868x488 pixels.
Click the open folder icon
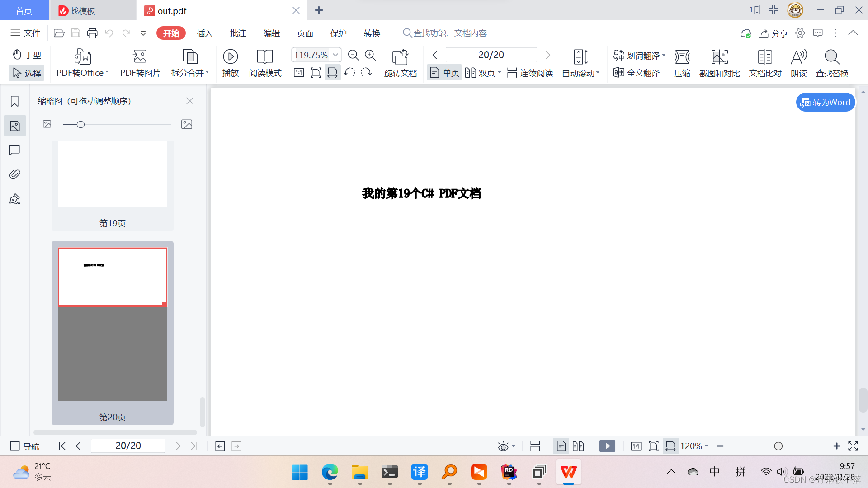(59, 33)
